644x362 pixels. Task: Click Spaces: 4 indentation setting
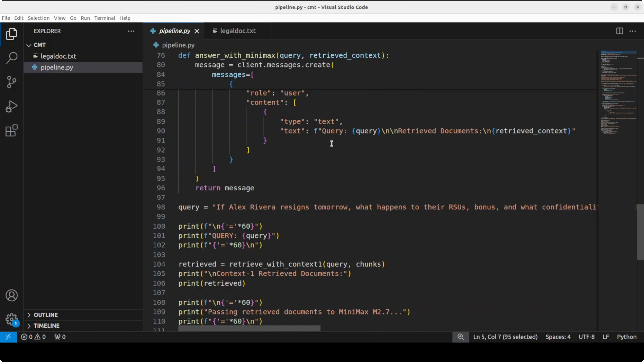[558, 337]
